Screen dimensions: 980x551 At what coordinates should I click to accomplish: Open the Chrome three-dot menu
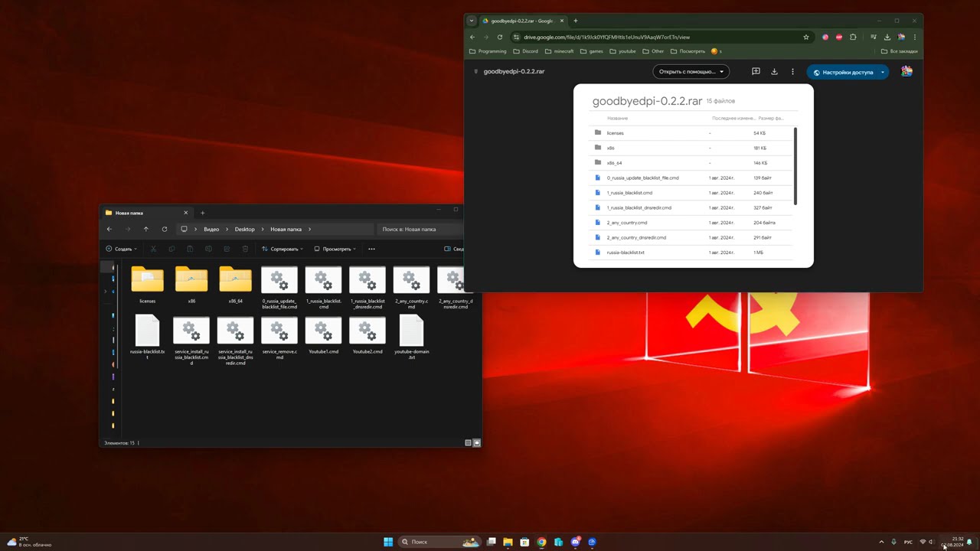point(915,37)
